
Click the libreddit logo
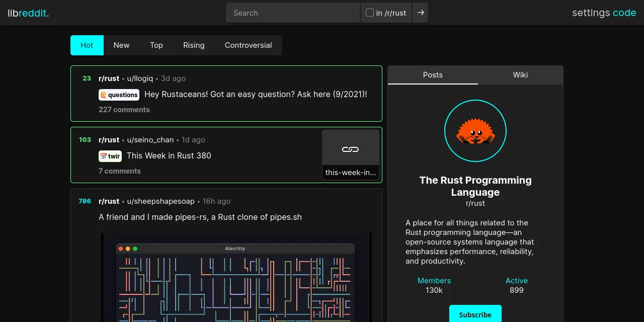coord(28,13)
